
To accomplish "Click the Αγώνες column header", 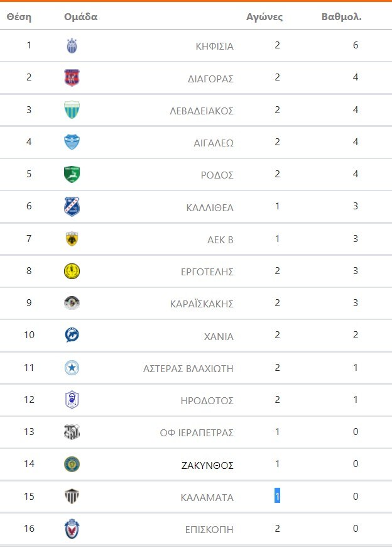I will pos(264,17).
